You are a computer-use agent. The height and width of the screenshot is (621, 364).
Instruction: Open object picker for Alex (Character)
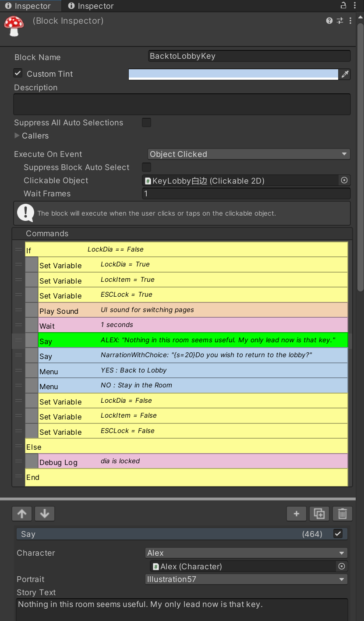[342, 566]
